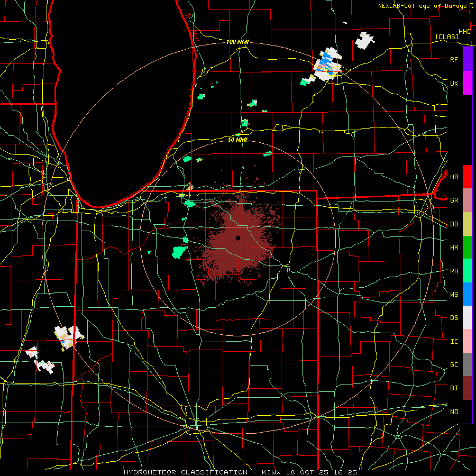Click the [CLAS] product label
The height and width of the screenshot is (476, 476).
click(x=447, y=36)
